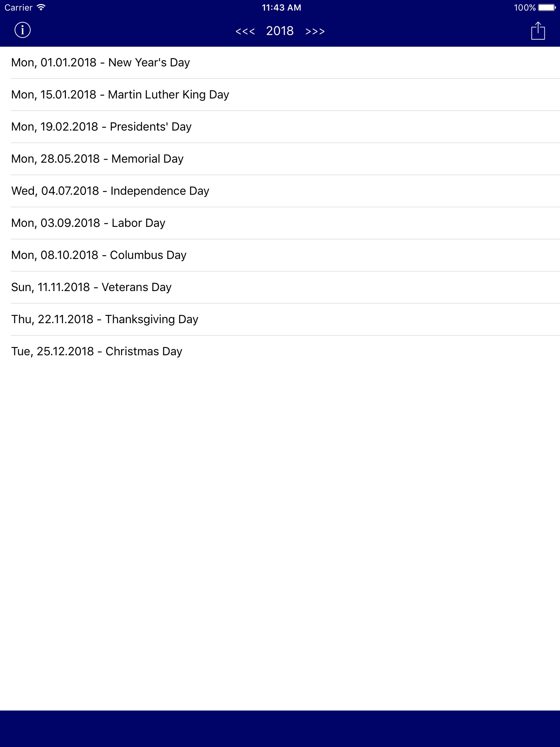Tap the share icon
Image resolution: width=560 pixels, height=747 pixels.
[538, 31]
